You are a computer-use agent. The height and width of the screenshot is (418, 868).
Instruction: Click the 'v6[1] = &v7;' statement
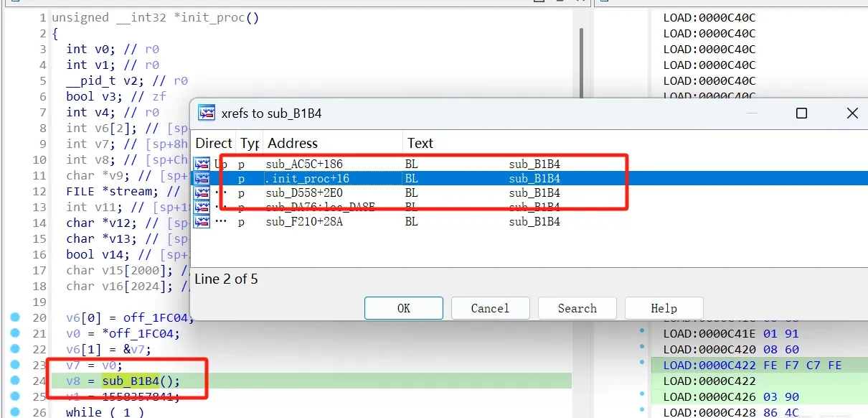coord(109,350)
